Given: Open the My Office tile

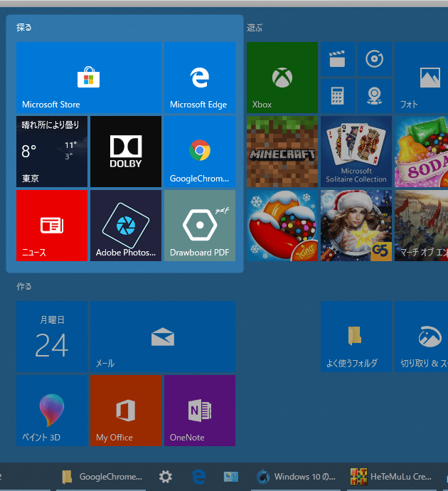Looking at the screenshot, I should tap(126, 411).
